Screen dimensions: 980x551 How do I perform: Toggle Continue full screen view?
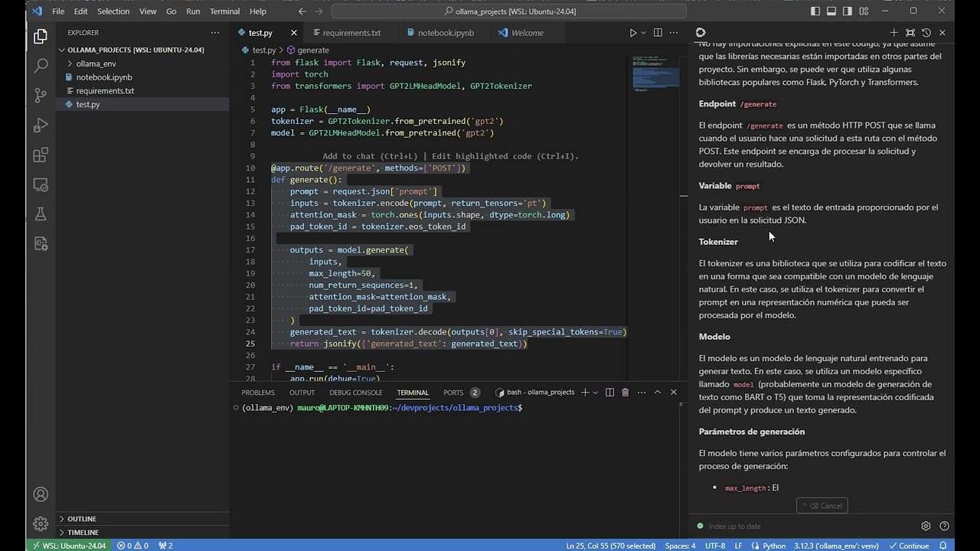[x=910, y=33]
